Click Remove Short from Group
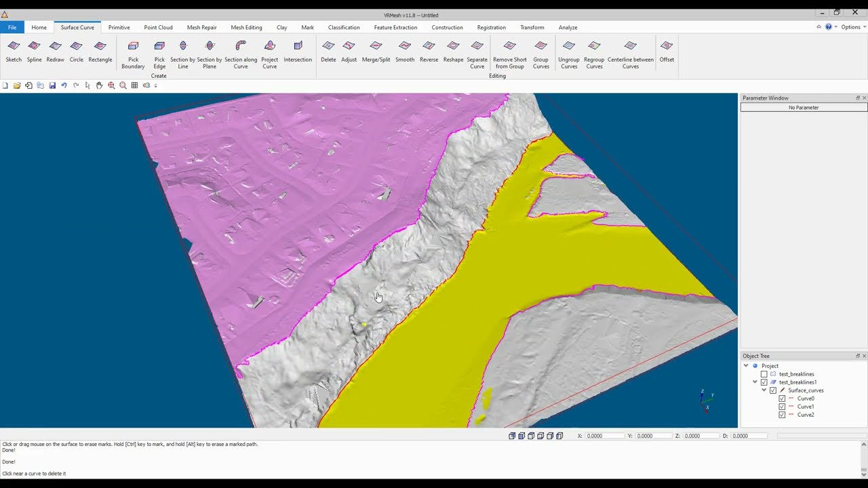The image size is (868, 488). pyautogui.click(x=510, y=54)
